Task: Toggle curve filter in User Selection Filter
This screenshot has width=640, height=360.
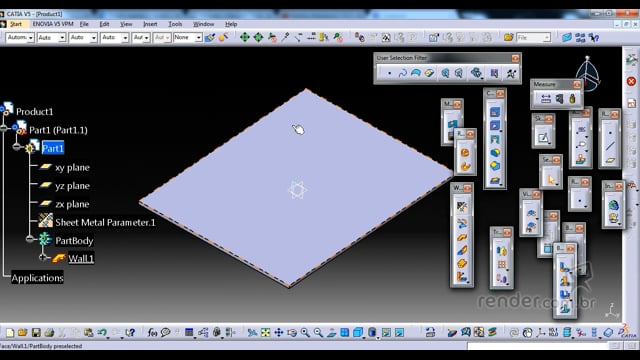Action: click(402, 73)
